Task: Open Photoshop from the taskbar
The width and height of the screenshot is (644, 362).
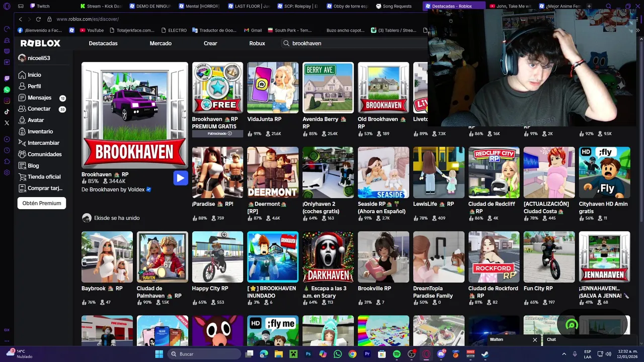Action: coord(308,354)
